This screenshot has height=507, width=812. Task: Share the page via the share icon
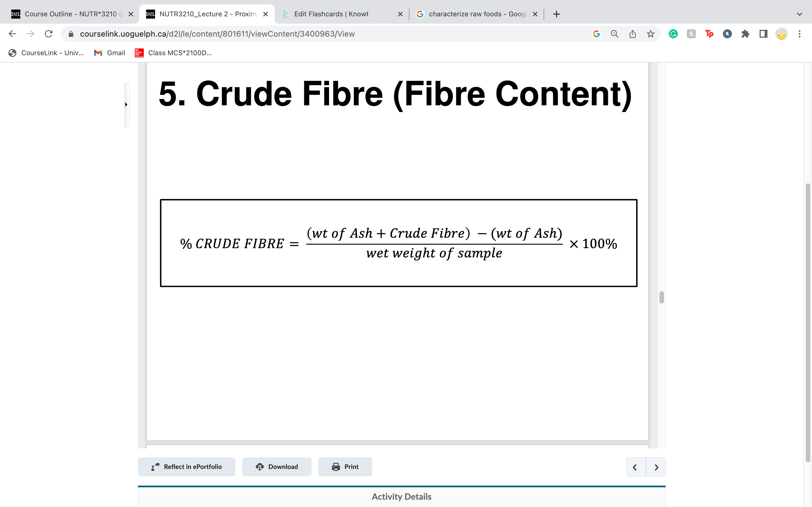(x=632, y=34)
